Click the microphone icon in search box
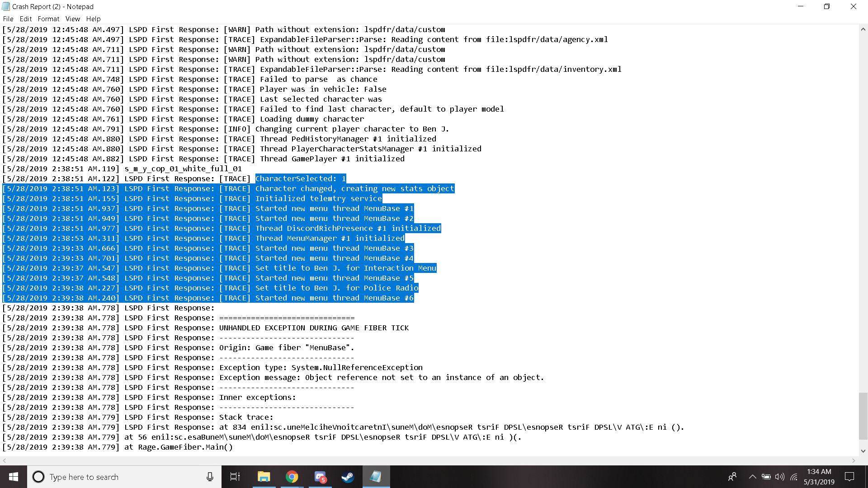 click(x=210, y=477)
